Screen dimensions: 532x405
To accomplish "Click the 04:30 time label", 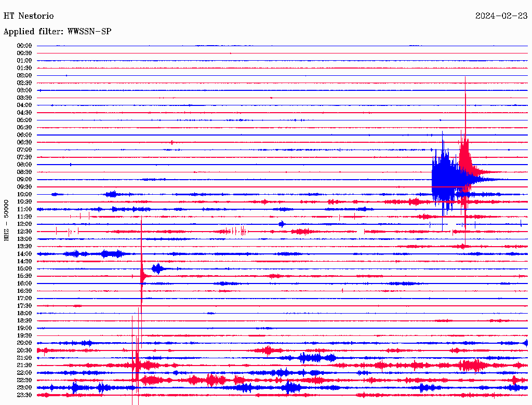I will [24, 113].
